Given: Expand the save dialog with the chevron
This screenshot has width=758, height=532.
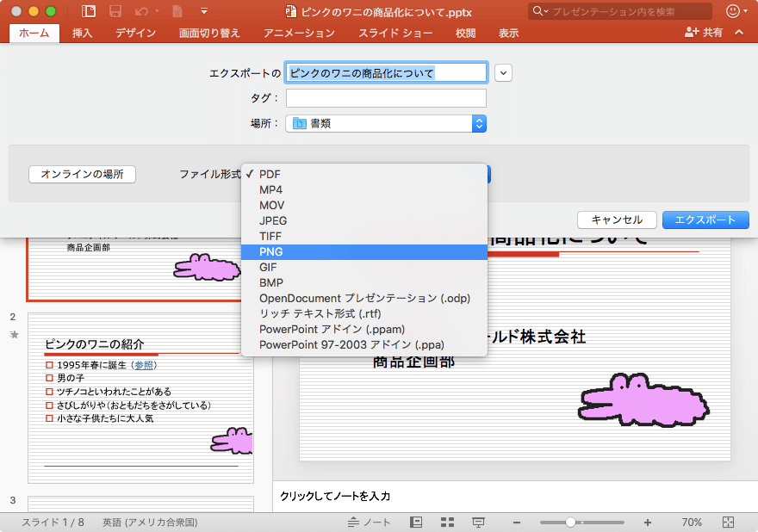Looking at the screenshot, I should (x=503, y=73).
